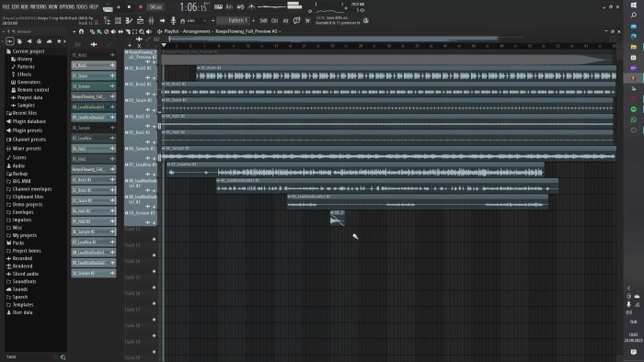This screenshot has height=362, width=644.
Task: Click the Play button in transport
Action: 119,7
